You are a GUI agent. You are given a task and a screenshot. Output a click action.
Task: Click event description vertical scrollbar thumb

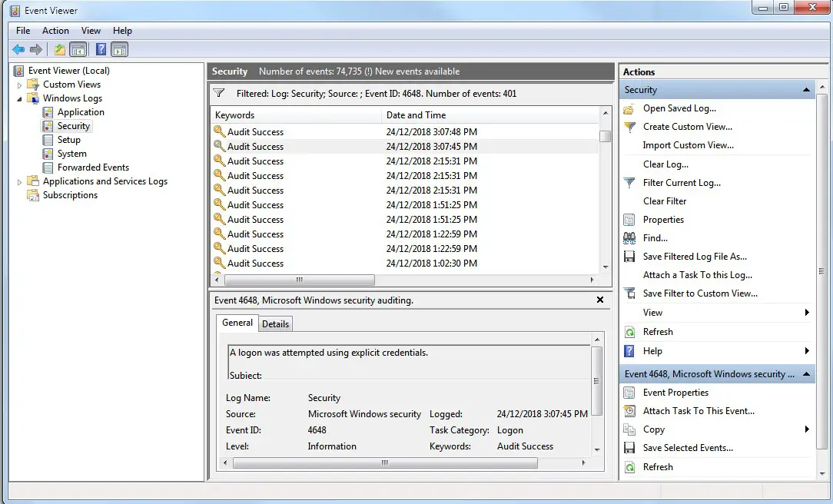[x=596, y=381]
